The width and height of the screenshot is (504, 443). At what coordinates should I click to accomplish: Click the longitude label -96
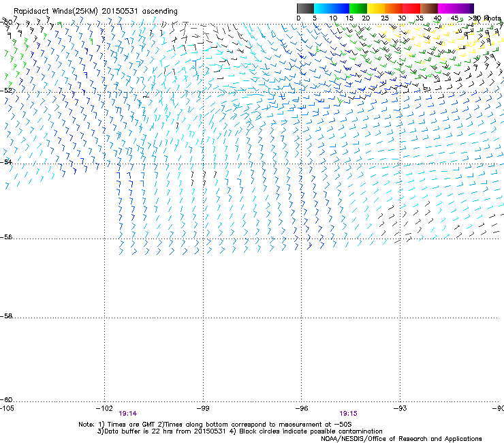tap(302, 408)
